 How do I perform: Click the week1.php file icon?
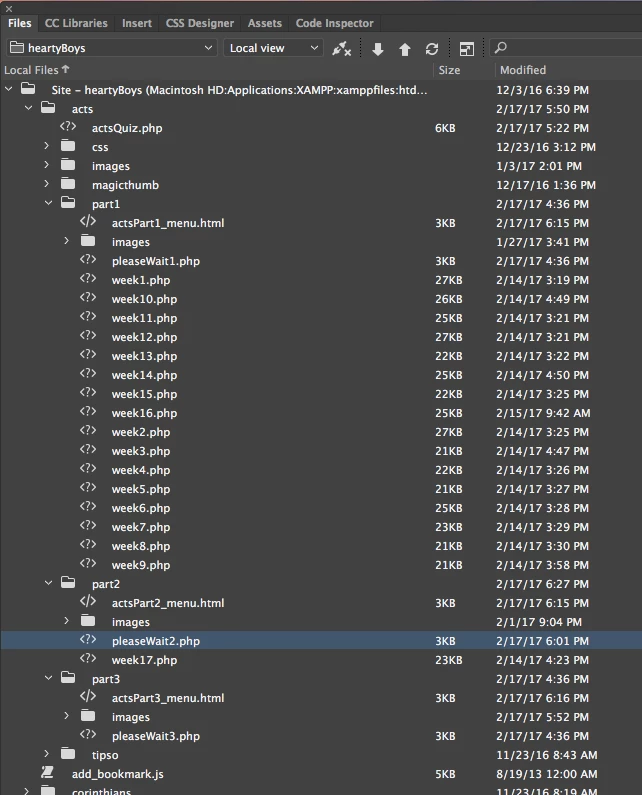coord(88,279)
